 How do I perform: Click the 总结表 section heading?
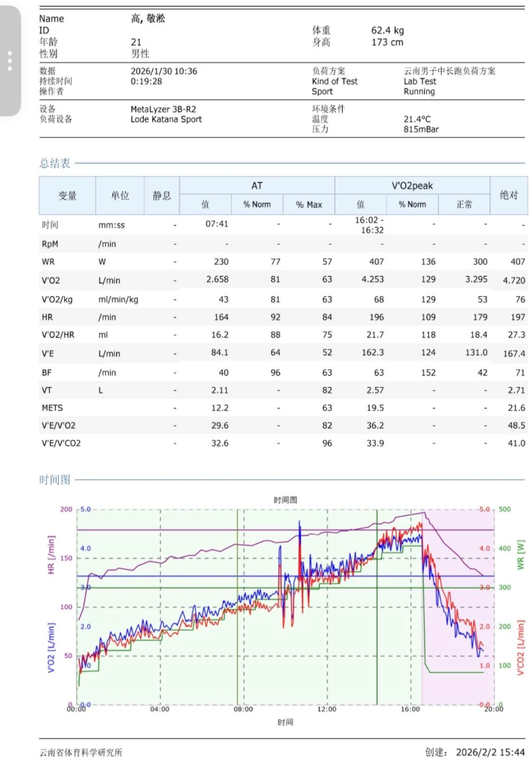pos(55,163)
